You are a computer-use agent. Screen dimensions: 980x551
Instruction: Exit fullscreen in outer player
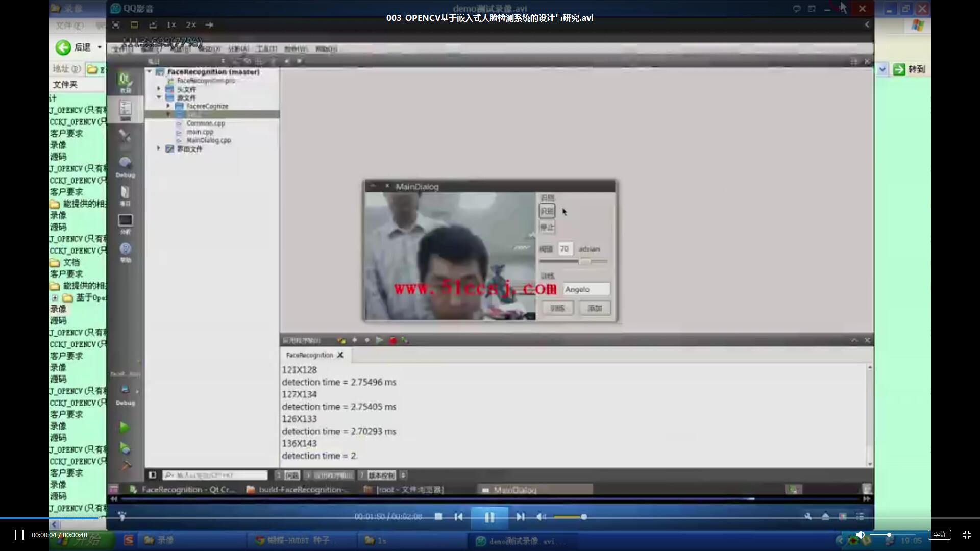967,535
